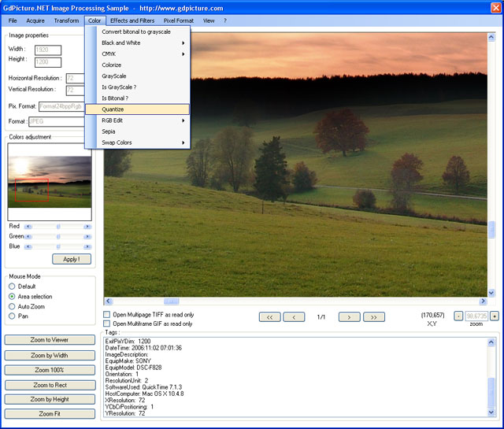The height and width of the screenshot is (429, 504).
Task: Go to next page with > button
Action: pos(349,317)
